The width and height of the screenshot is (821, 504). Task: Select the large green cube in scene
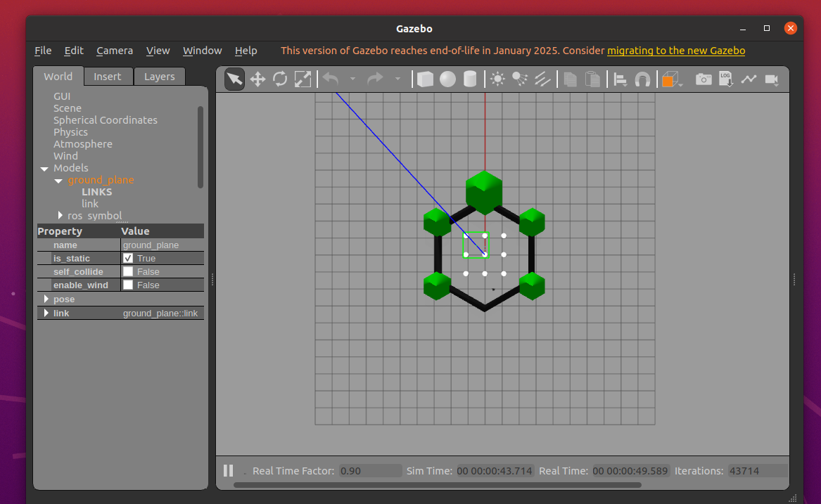[x=484, y=192]
